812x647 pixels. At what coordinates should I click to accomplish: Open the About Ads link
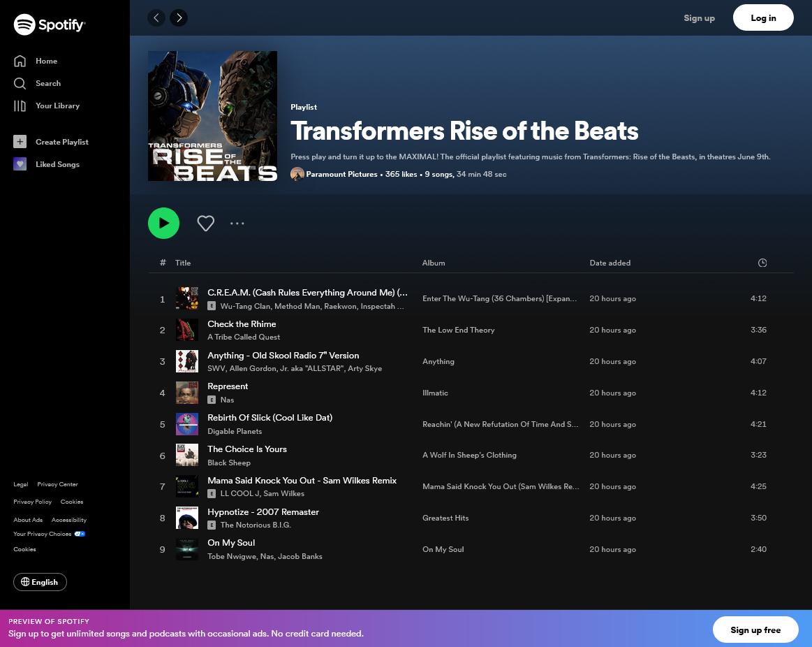pos(28,520)
